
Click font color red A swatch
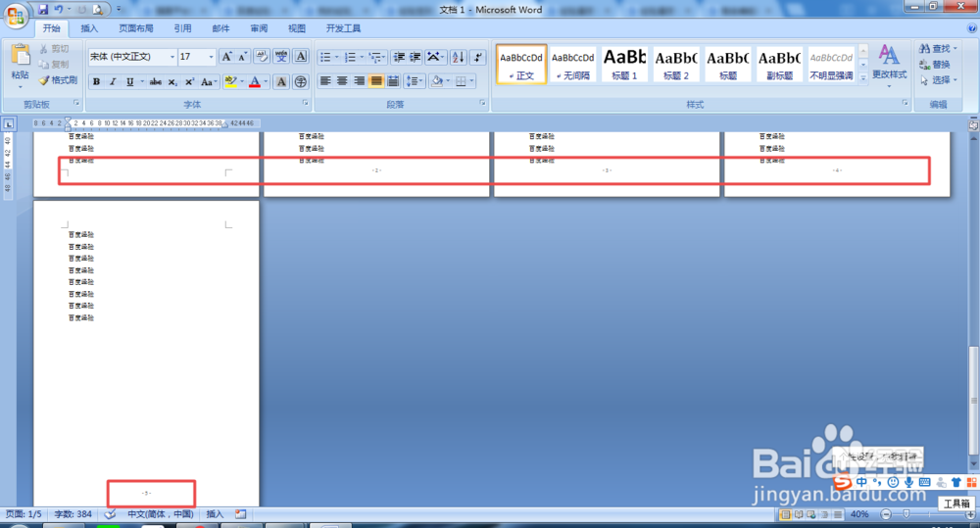click(255, 82)
